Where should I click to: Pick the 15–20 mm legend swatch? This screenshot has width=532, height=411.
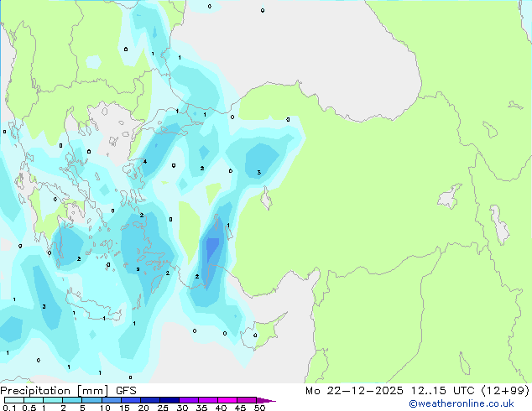130,400
